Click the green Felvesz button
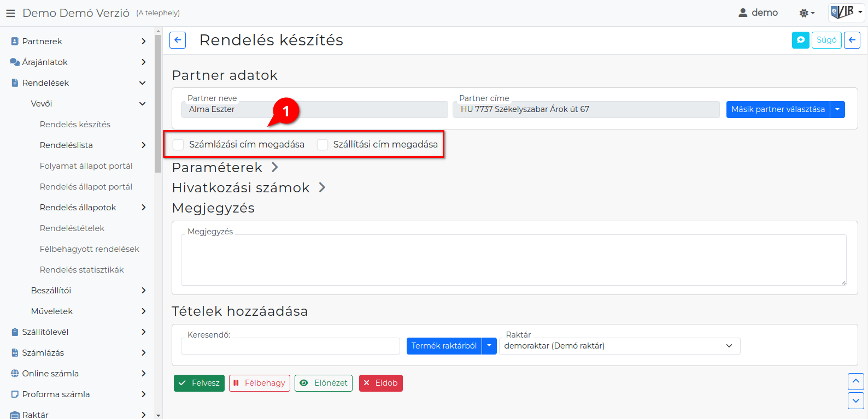 199,383
